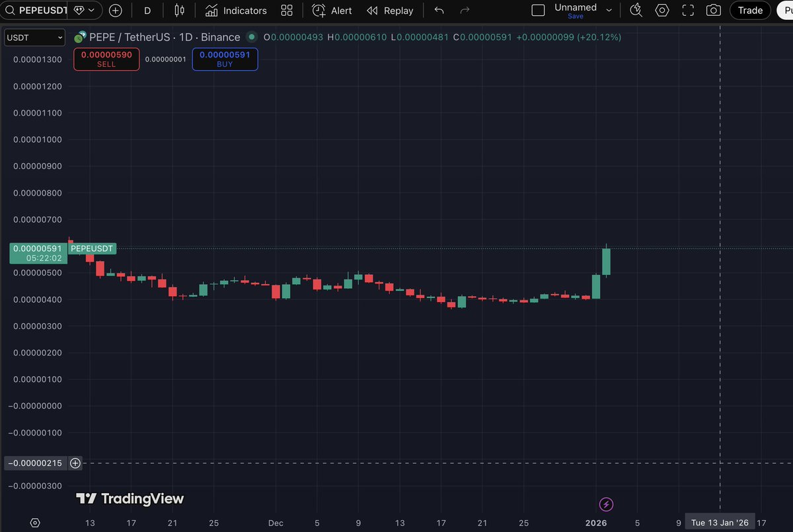Click the plus icon beside -0.00000215
This screenshot has width=793, height=532.
(x=75, y=463)
